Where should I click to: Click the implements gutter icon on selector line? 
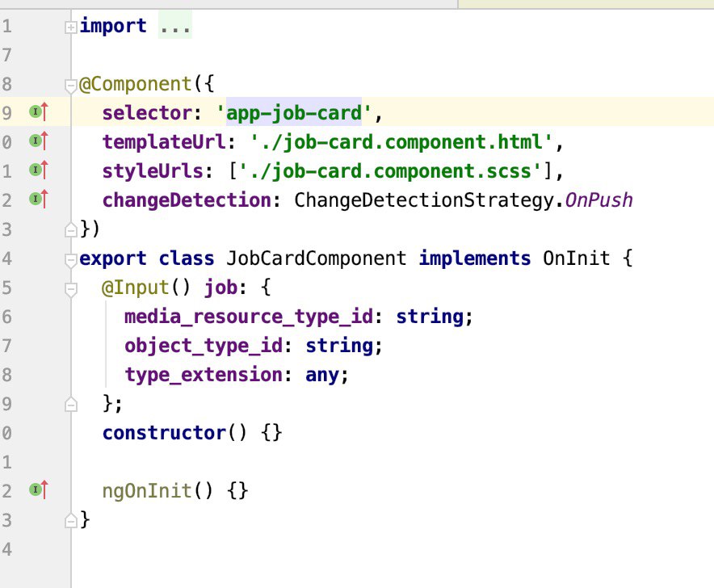pos(38,111)
